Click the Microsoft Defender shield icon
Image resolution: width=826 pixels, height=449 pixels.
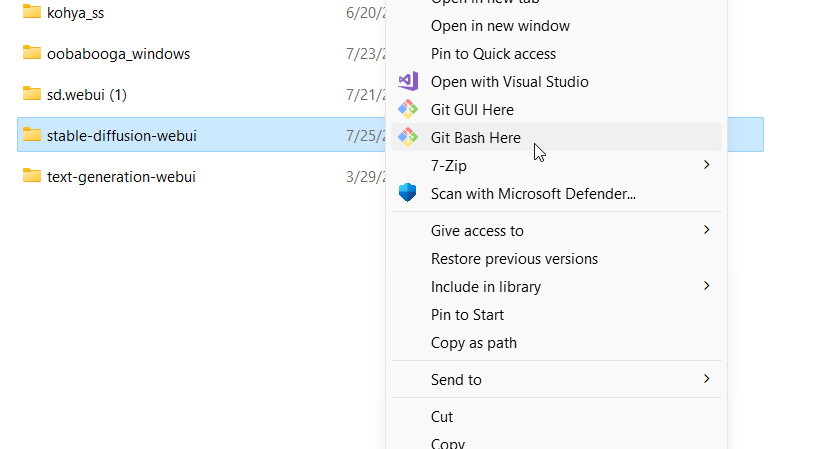[x=407, y=193]
